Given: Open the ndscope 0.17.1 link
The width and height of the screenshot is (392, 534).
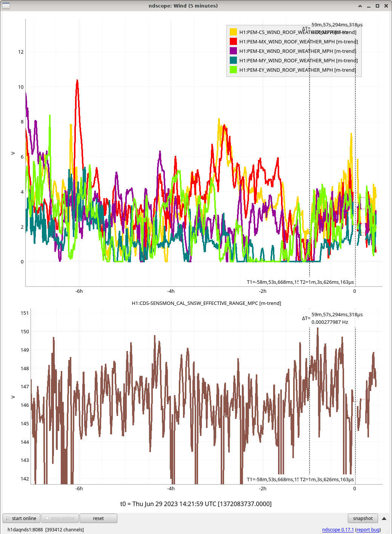Looking at the screenshot, I should [x=338, y=530].
